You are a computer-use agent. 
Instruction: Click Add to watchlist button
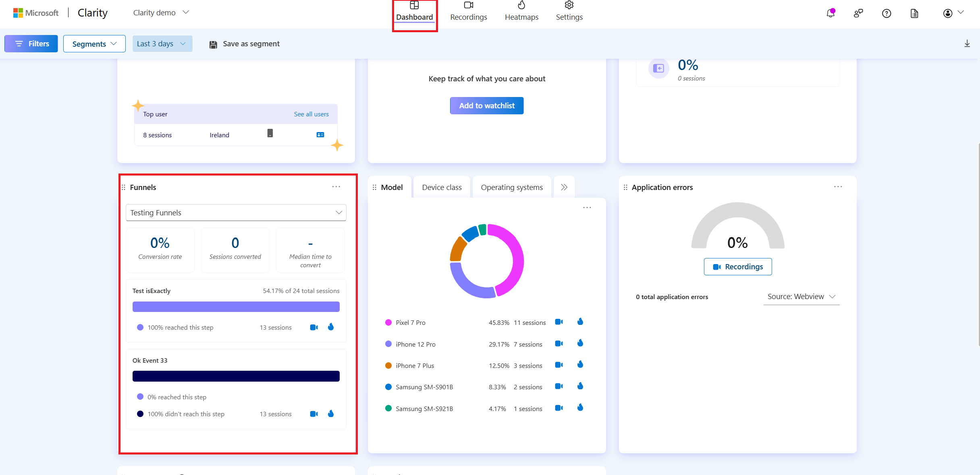(487, 105)
